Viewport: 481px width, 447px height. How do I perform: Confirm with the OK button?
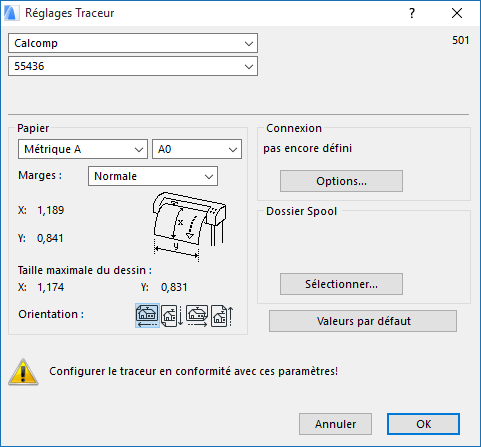pos(423,424)
